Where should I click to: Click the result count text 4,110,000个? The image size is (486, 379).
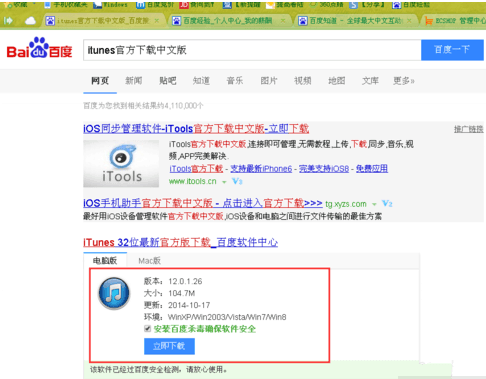tap(184, 106)
